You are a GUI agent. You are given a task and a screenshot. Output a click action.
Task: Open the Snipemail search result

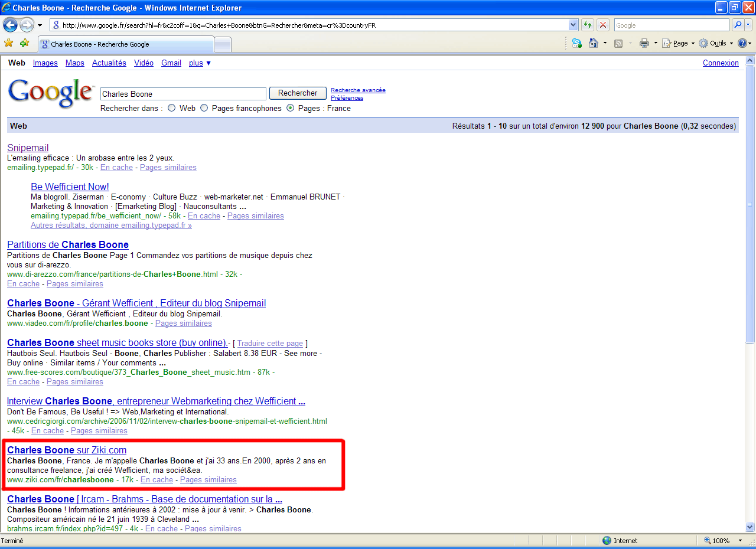coord(28,148)
